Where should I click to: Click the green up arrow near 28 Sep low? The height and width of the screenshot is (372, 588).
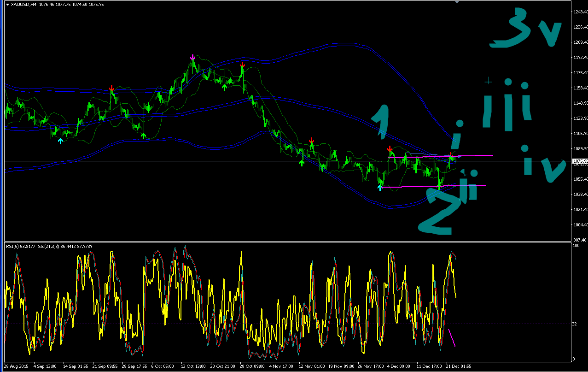tap(143, 136)
